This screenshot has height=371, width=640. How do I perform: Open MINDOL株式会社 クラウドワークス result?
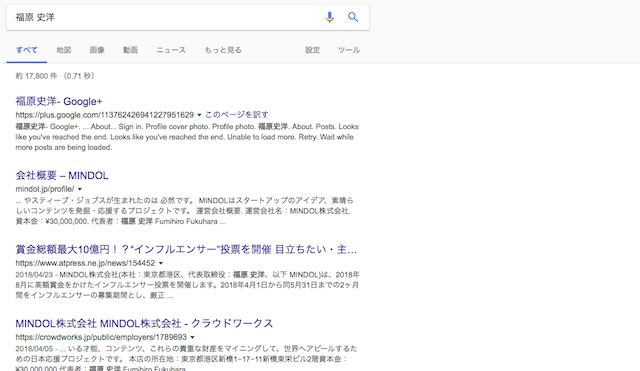pyautogui.click(x=144, y=323)
